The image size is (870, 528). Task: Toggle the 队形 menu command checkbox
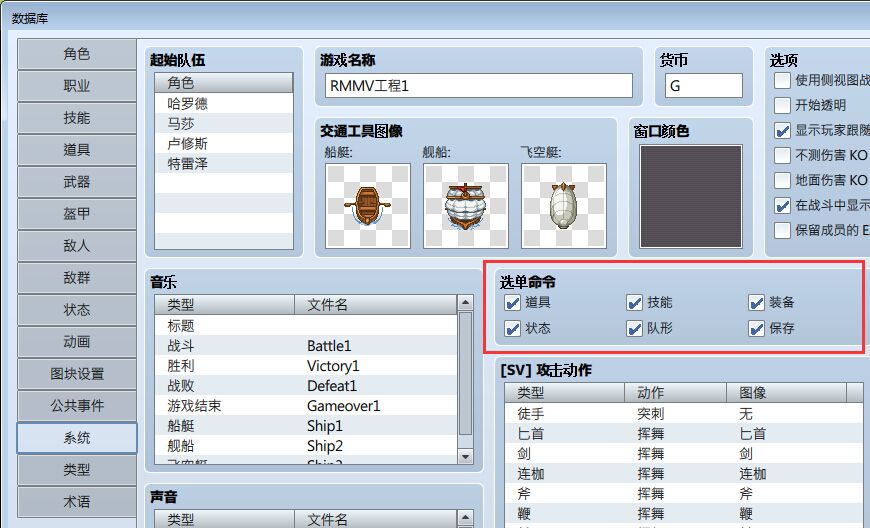point(634,328)
